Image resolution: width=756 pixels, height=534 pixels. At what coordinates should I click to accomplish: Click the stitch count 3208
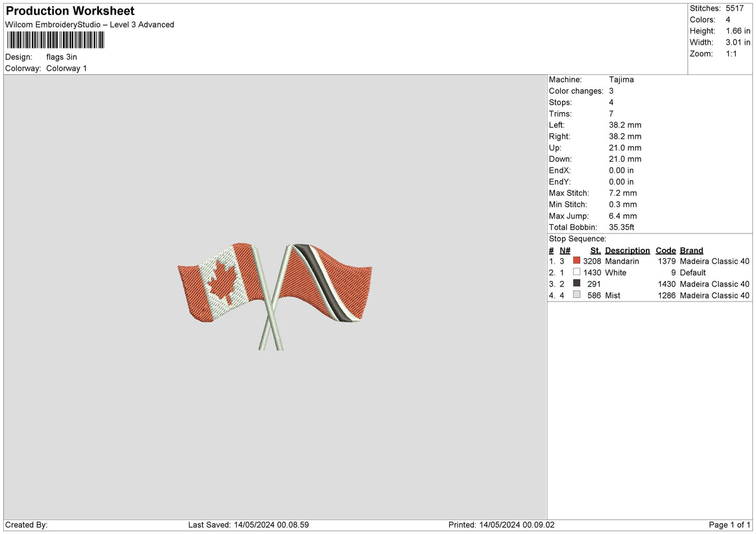(x=592, y=261)
